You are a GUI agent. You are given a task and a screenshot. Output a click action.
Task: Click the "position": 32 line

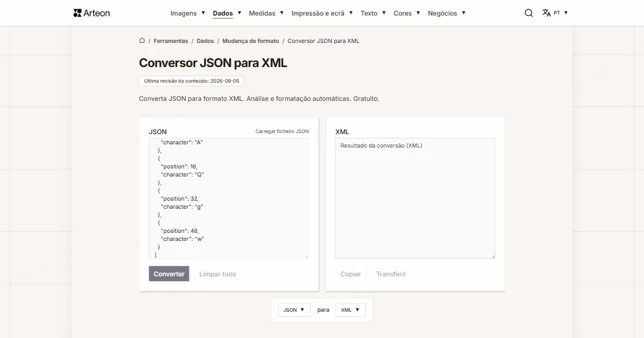coord(179,199)
